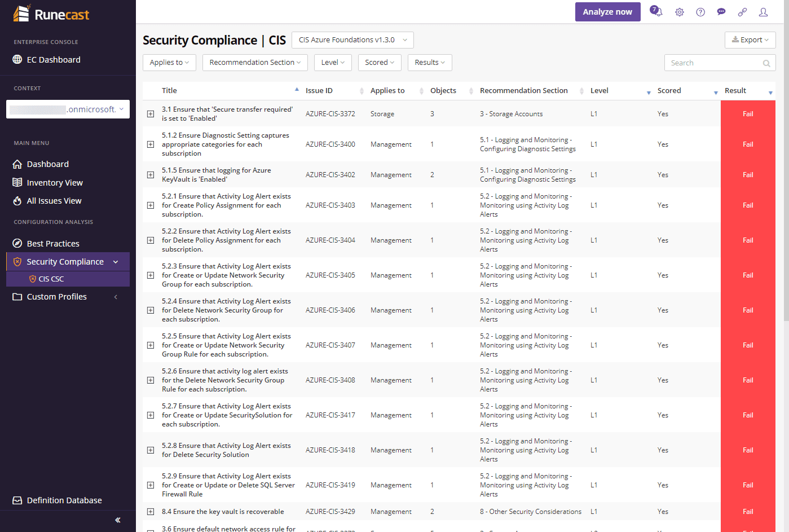This screenshot has height=532, width=789.
Task: Open the feedback chat bubble icon
Action: (x=721, y=12)
